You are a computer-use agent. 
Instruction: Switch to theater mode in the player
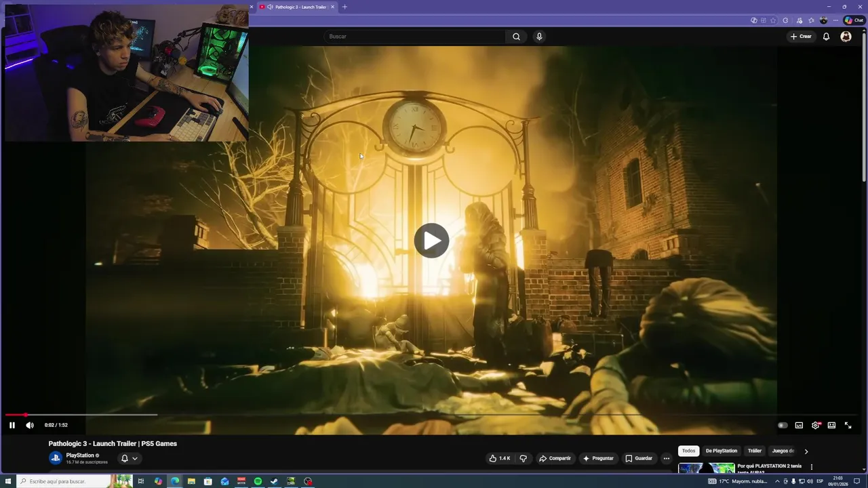[x=831, y=425]
